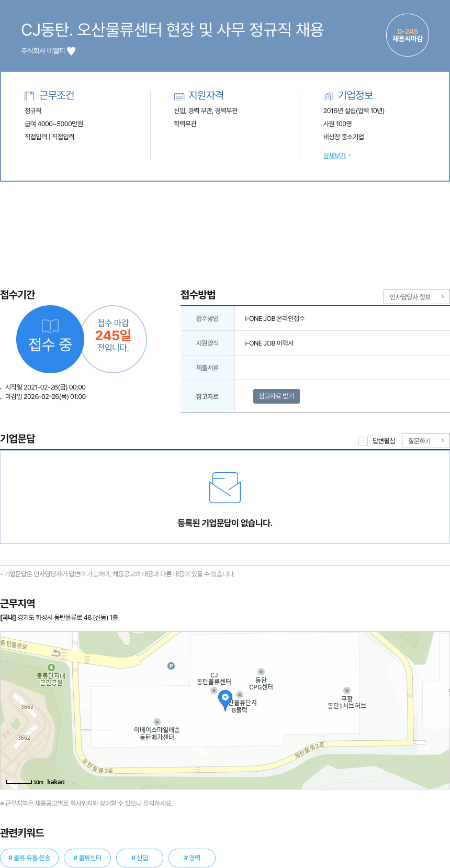Click the 이베이스마일배송 동탄메가센터 marker
This screenshot has height=868, width=450.
[157, 722]
